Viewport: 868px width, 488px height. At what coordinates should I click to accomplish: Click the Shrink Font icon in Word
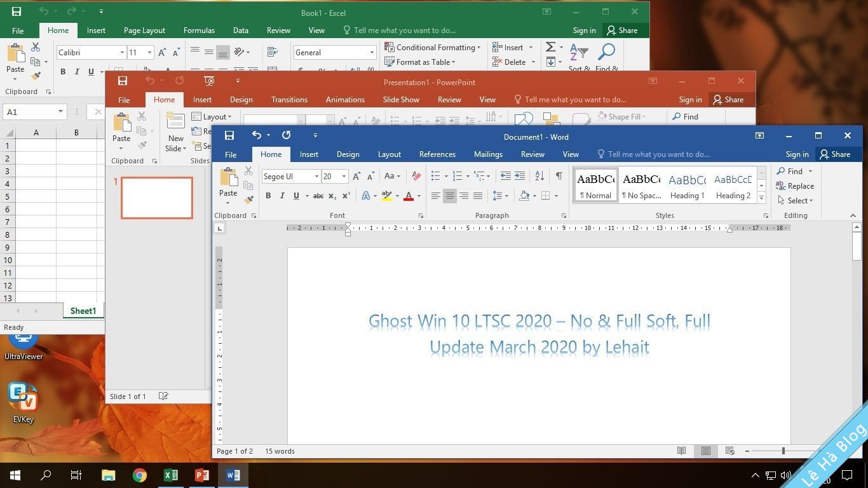(370, 176)
